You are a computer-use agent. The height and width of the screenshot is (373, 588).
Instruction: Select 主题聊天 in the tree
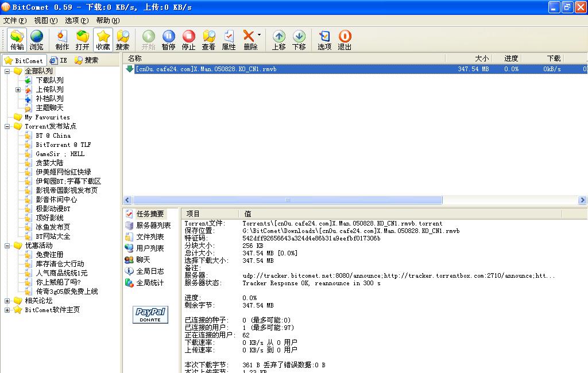pyautogui.click(x=49, y=108)
